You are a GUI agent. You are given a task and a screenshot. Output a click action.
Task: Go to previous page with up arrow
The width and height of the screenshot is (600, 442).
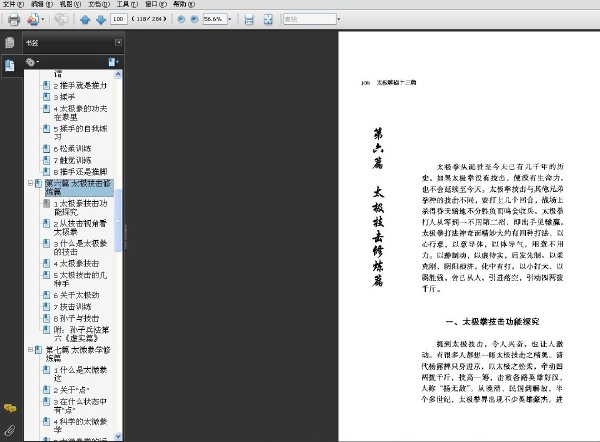click(x=85, y=19)
